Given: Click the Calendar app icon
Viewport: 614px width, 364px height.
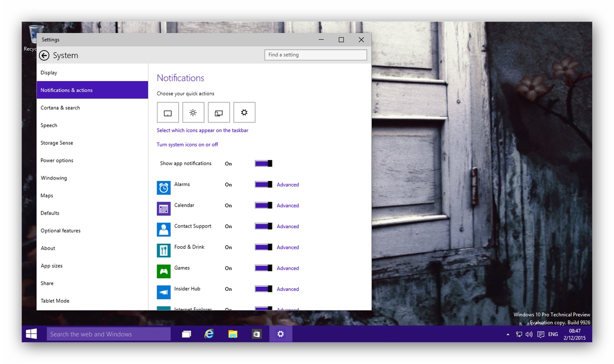Looking at the screenshot, I should click(x=164, y=209).
